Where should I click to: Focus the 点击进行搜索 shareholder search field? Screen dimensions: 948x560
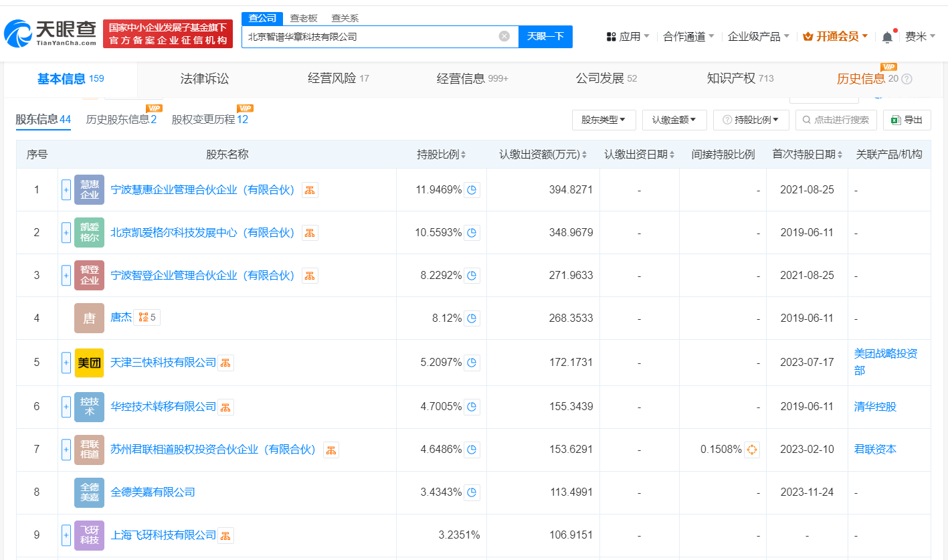point(836,120)
